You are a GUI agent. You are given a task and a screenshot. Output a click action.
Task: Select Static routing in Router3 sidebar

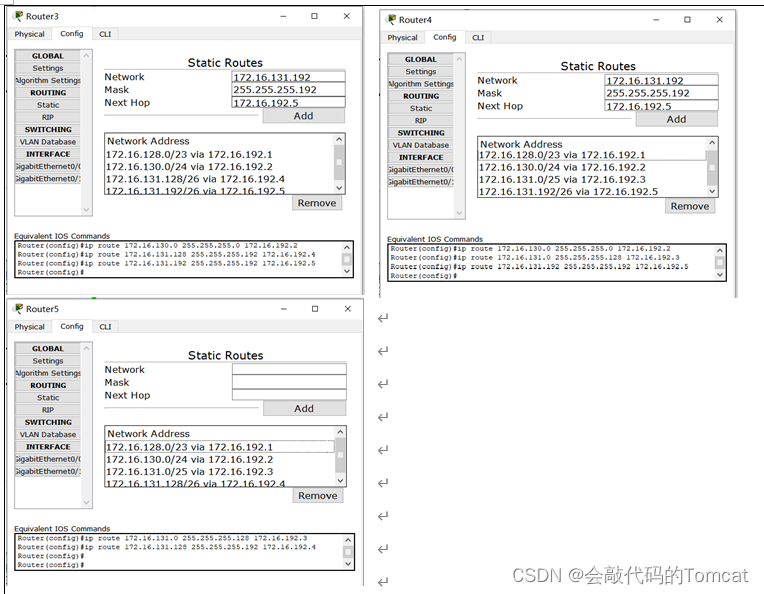(x=48, y=105)
